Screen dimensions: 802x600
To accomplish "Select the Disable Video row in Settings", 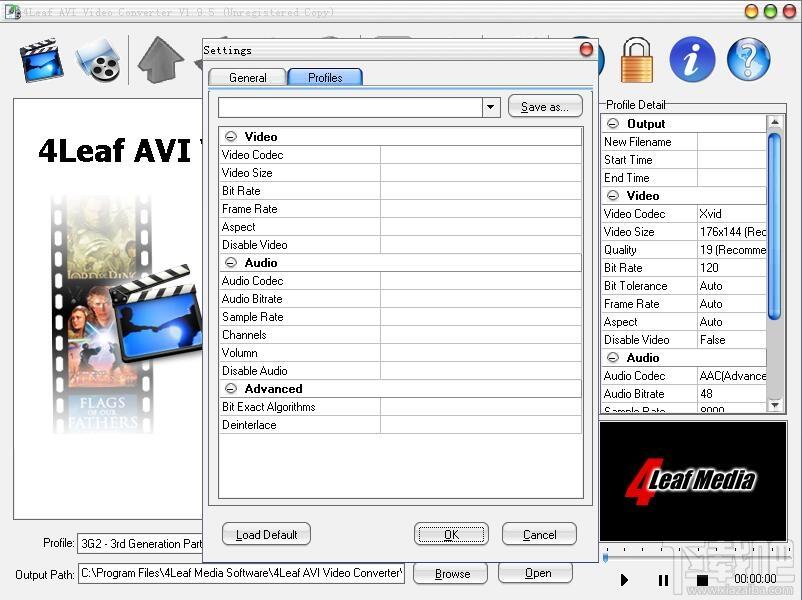I will pyautogui.click(x=400, y=245).
